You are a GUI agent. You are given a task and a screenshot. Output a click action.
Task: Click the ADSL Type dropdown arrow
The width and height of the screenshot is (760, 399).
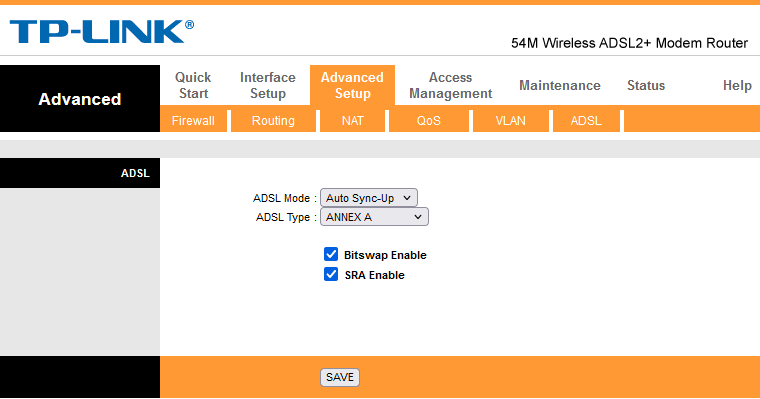pos(418,217)
